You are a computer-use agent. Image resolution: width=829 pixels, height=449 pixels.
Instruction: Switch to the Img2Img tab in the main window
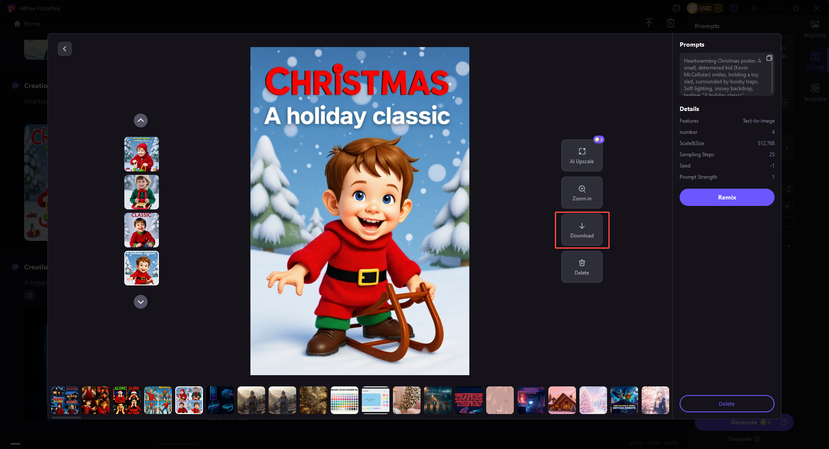pos(815,29)
